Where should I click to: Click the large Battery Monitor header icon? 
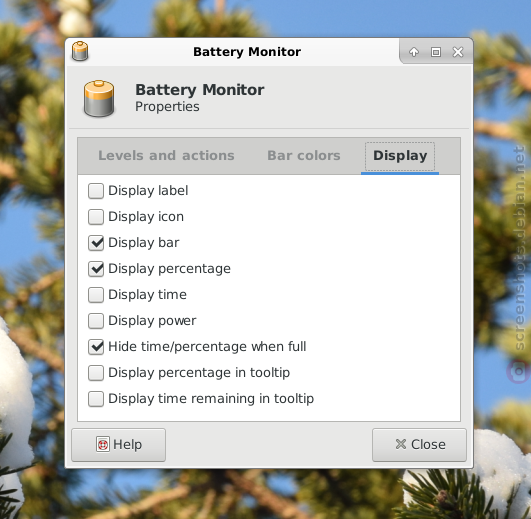click(99, 99)
